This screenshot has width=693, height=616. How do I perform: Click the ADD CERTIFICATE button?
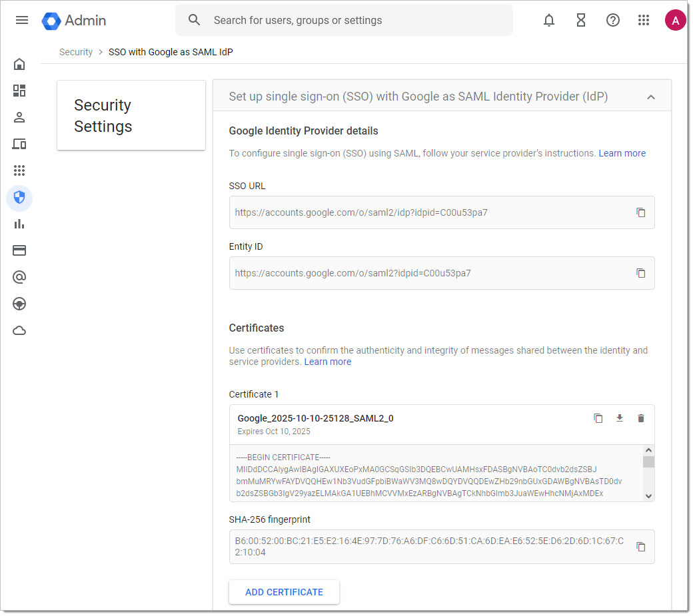point(284,592)
